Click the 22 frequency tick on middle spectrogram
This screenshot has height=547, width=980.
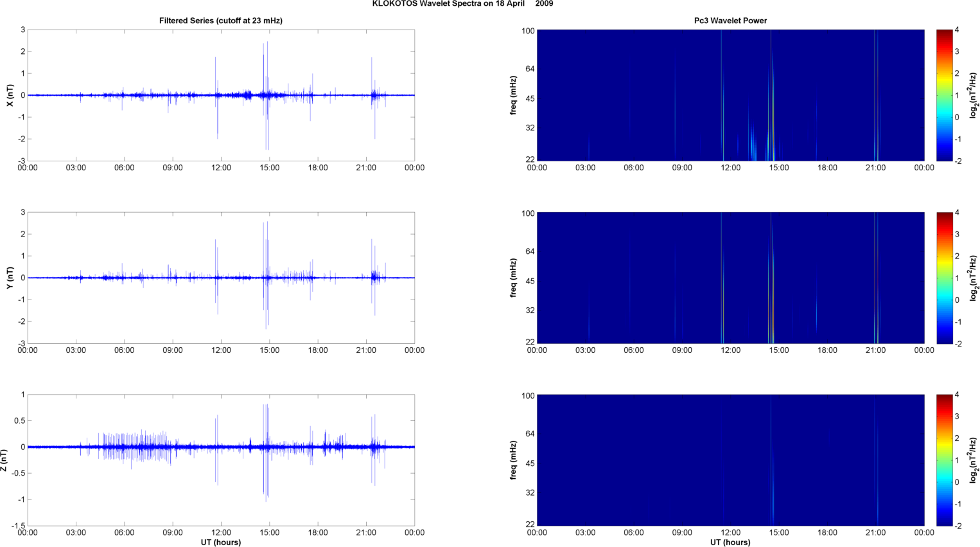(x=530, y=342)
